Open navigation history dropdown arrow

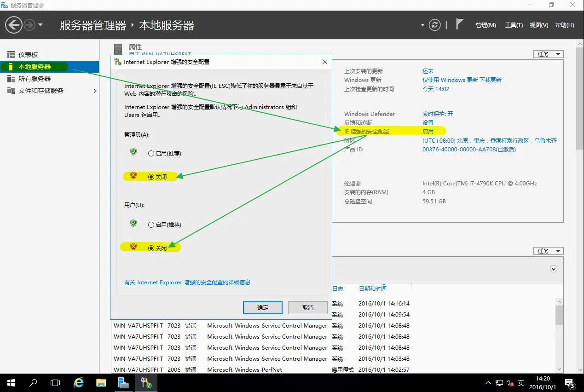coord(40,25)
